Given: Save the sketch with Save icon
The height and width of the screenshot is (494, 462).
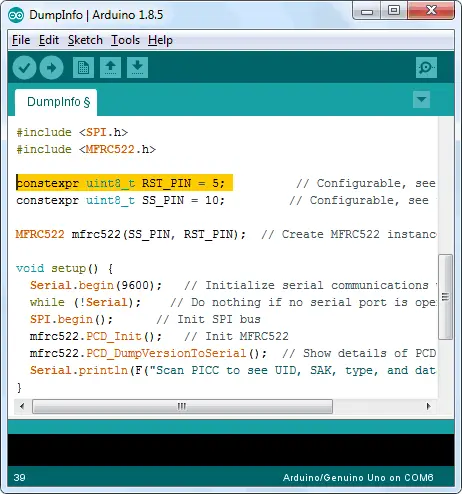Looking at the screenshot, I should click(x=137, y=68).
